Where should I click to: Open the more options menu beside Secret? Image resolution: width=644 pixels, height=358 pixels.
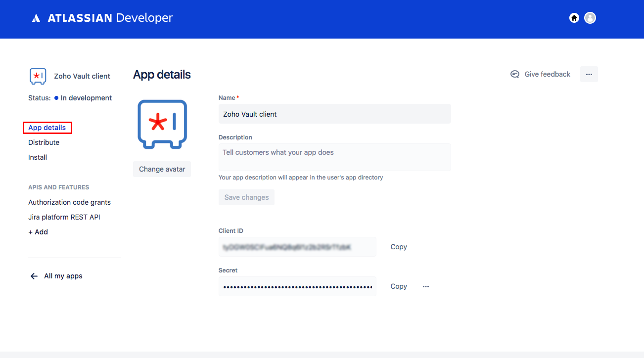[426, 286]
